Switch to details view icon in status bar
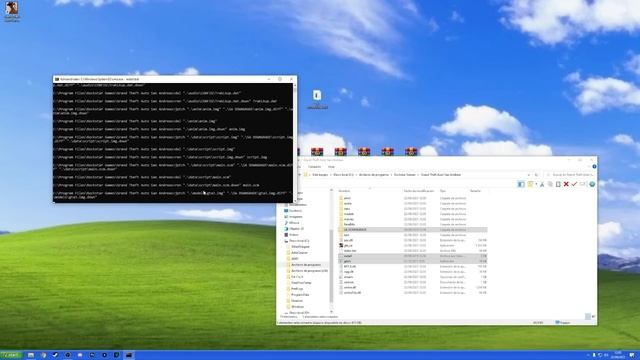640x360 pixels. tap(588, 317)
